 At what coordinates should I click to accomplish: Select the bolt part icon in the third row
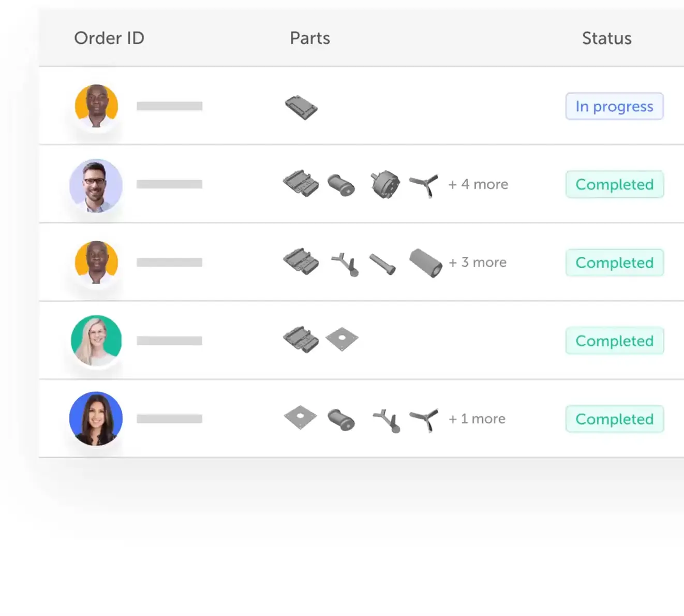point(383,264)
